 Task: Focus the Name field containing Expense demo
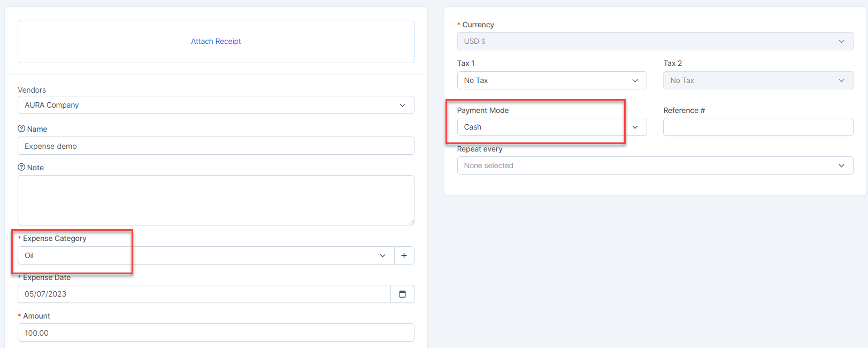(x=216, y=146)
